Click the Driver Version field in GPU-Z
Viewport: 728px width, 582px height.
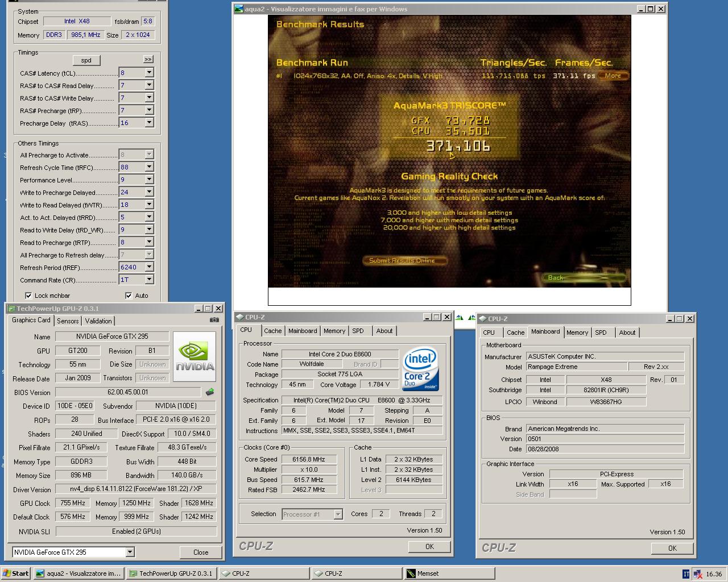pos(135,489)
